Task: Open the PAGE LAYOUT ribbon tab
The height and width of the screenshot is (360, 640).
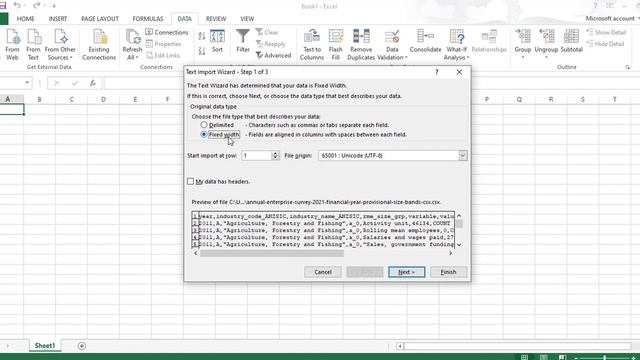Action: tap(100, 19)
